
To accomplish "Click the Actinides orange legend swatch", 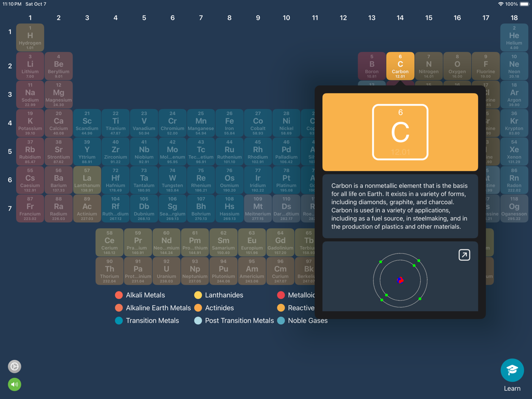I will [x=198, y=308].
